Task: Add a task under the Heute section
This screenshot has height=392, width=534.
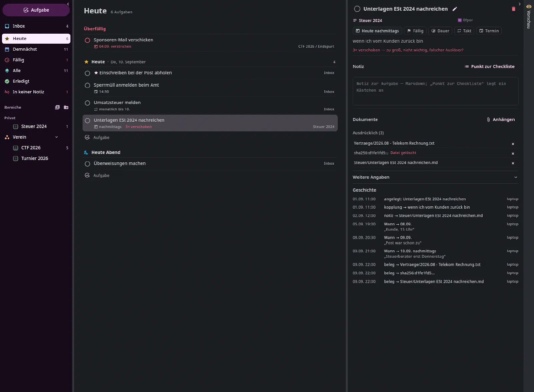Action: (97, 137)
